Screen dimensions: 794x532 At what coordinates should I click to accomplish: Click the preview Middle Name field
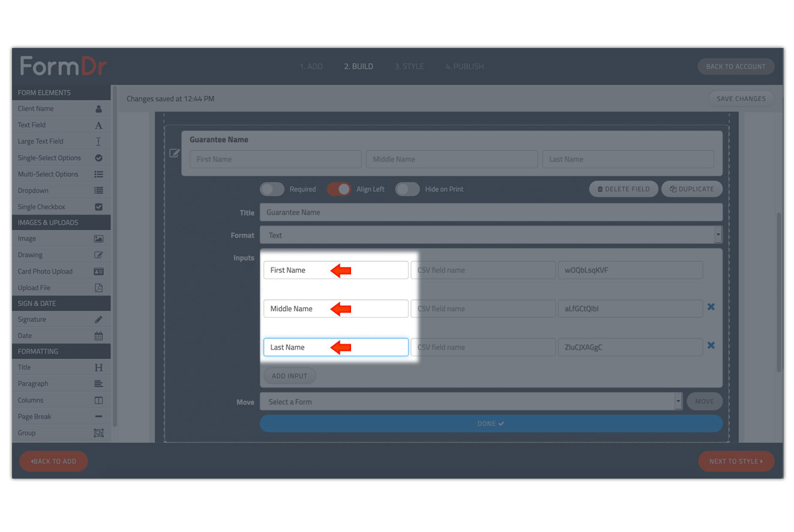point(452,159)
